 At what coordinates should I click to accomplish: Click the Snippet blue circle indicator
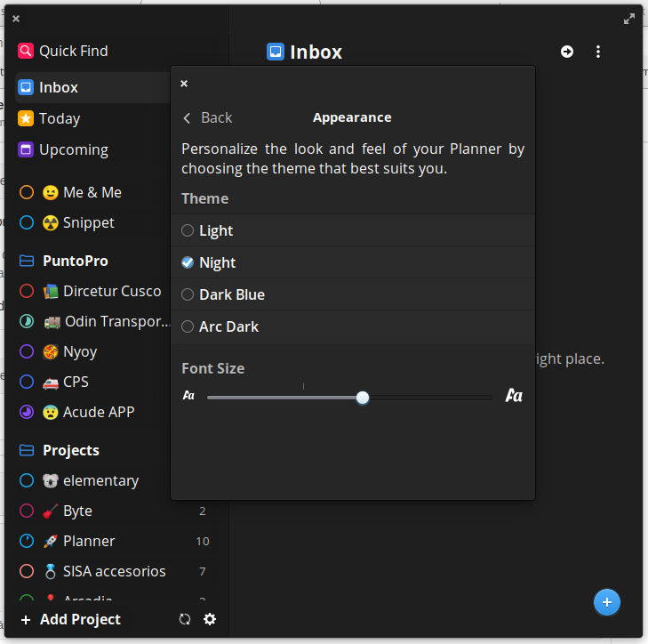pos(27,222)
